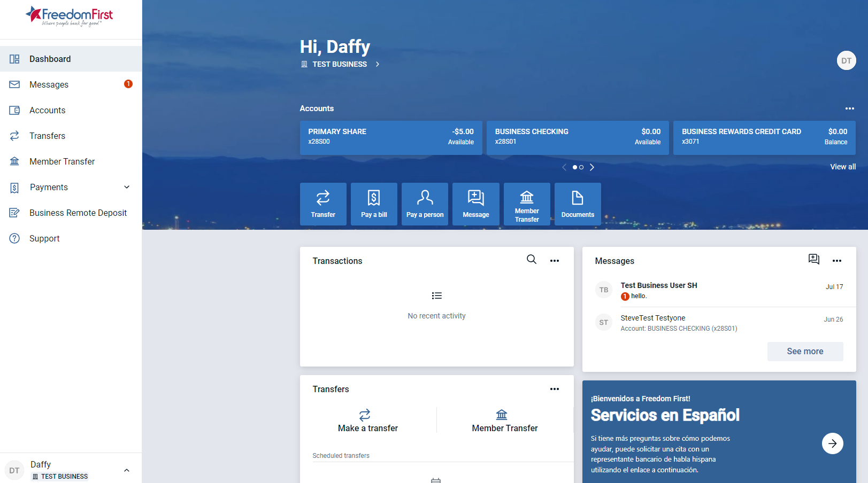Click the ST avatar in Messages
The image size is (868, 483).
pyautogui.click(x=604, y=323)
